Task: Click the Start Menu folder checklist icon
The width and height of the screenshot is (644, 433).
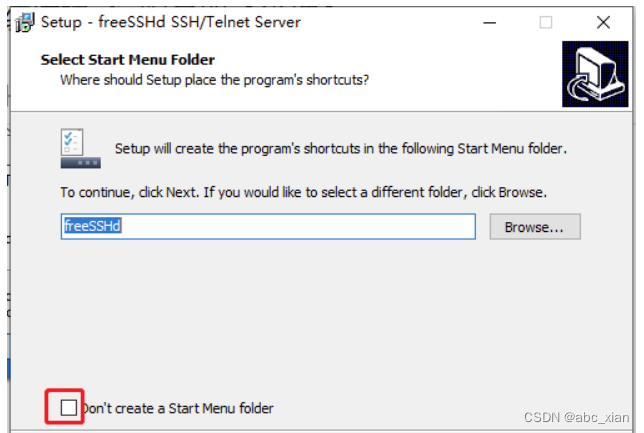Action: [80, 148]
